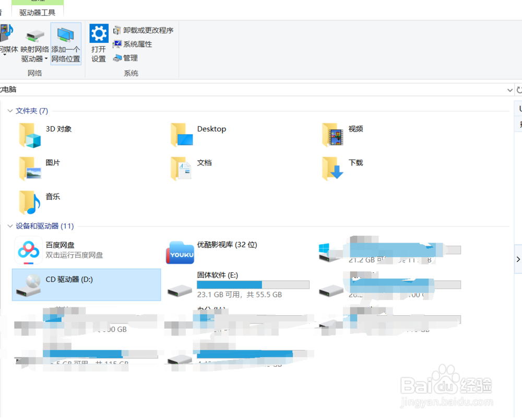Click the 系统属性 monitor icon

click(117, 44)
